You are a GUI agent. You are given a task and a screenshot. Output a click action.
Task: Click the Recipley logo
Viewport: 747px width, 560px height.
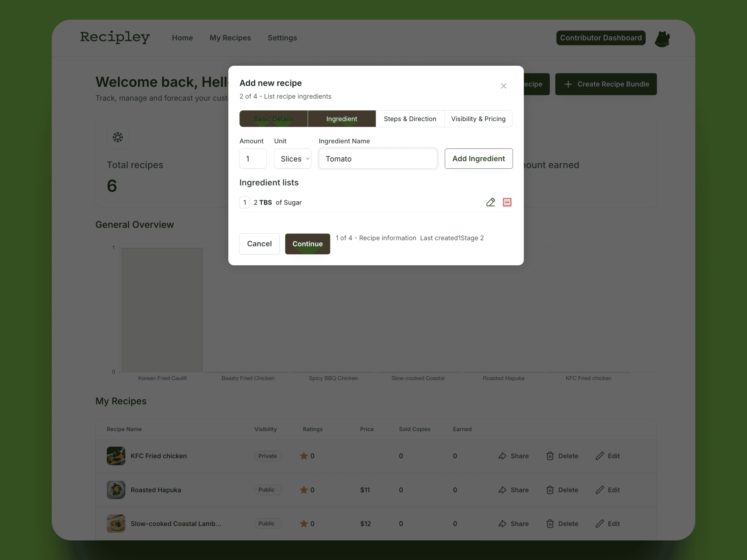pyautogui.click(x=115, y=37)
